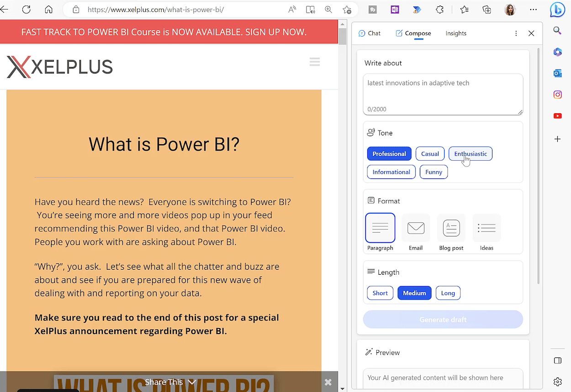Image resolution: width=571 pixels, height=392 pixels.
Task: Switch to the Compose tab
Action: click(x=413, y=33)
